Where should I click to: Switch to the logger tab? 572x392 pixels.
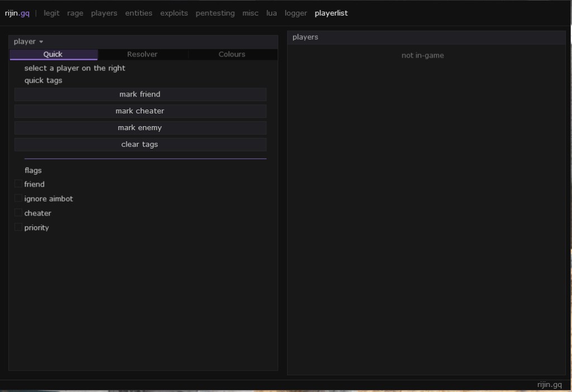pyautogui.click(x=296, y=13)
